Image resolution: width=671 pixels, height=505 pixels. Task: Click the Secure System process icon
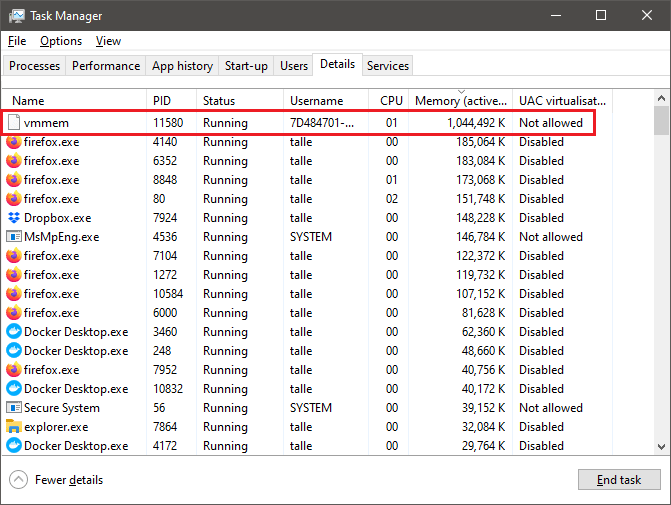point(14,407)
